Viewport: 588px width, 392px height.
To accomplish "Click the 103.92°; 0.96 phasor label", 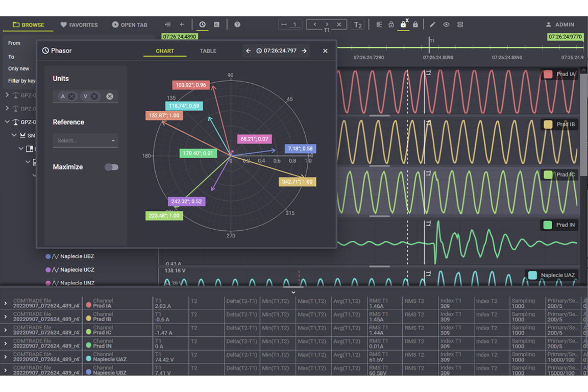I will pyautogui.click(x=191, y=85).
